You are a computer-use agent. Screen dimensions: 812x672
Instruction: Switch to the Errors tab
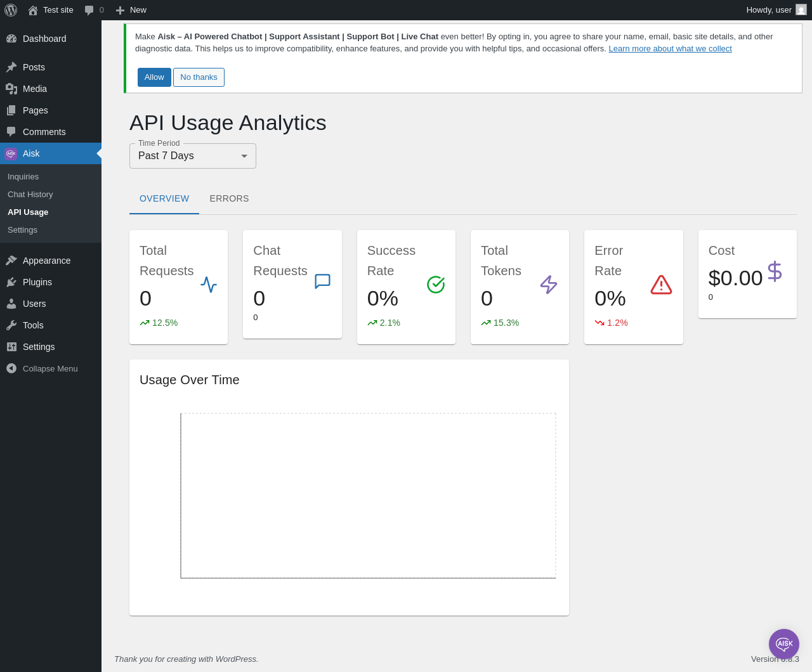[x=229, y=198]
